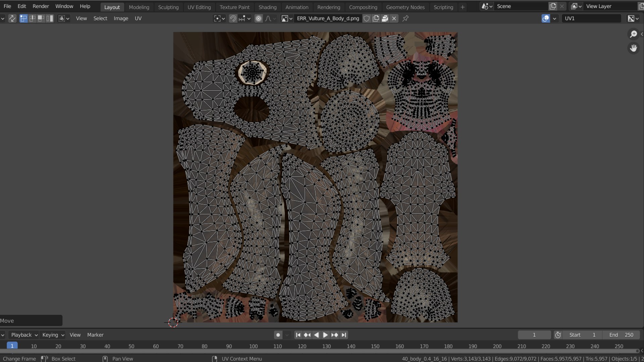Open proportional editing falloff menu
Viewport: 644px width, 362px height.
pos(270,18)
